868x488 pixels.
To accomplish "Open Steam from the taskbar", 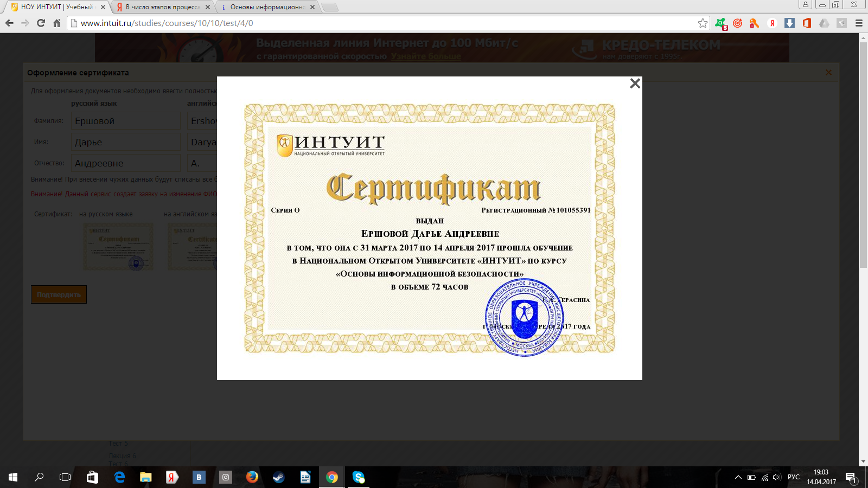I will point(279,477).
